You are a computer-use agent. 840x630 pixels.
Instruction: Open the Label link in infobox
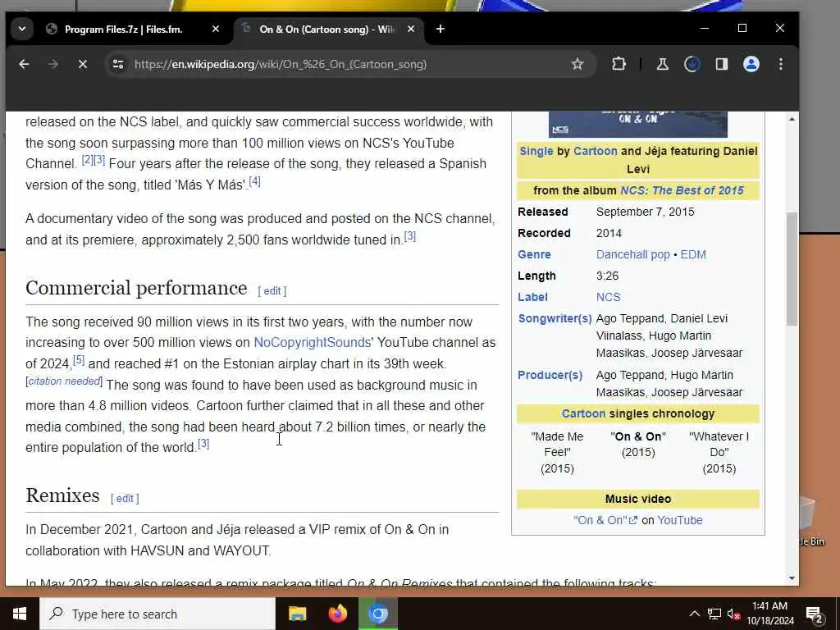pyautogui.click(x=532, y=297)
